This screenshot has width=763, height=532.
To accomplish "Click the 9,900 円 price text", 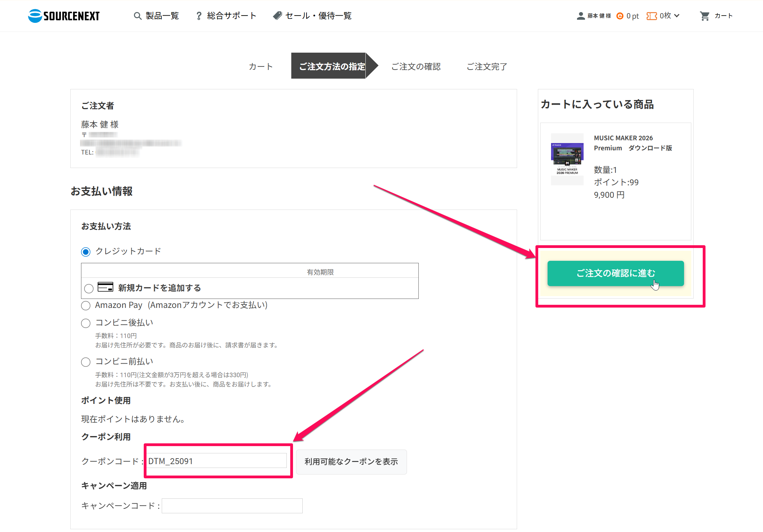I will [609, 195].
